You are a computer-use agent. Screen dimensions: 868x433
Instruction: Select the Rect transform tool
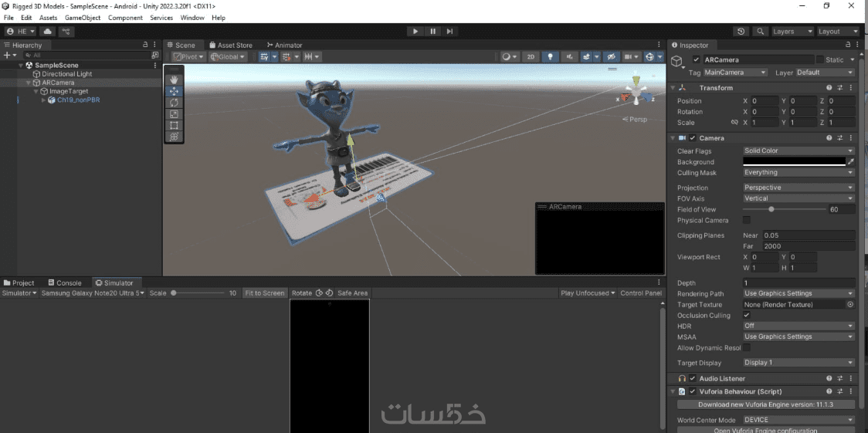click(x=174, y=125)
